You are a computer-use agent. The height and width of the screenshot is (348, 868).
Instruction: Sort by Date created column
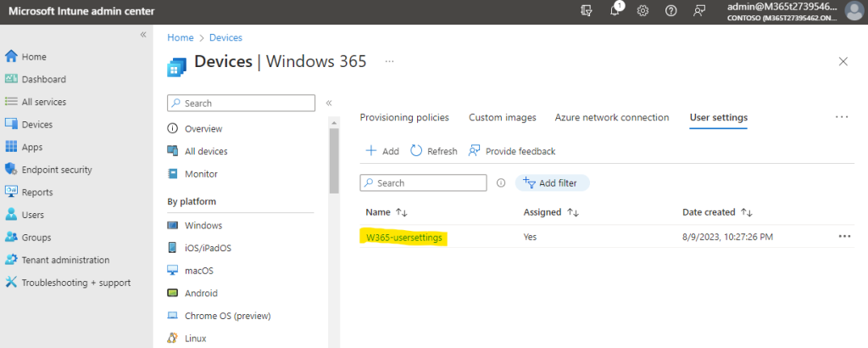click(x=717, y=212)
